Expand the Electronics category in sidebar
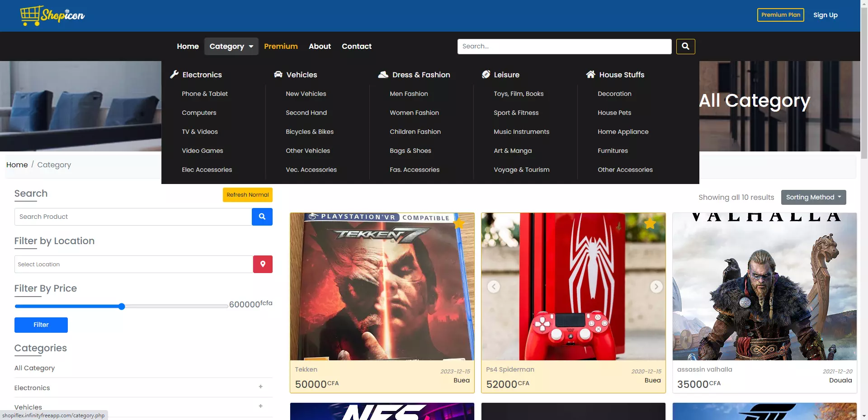868x420 pixels. [x=260, y=387]
